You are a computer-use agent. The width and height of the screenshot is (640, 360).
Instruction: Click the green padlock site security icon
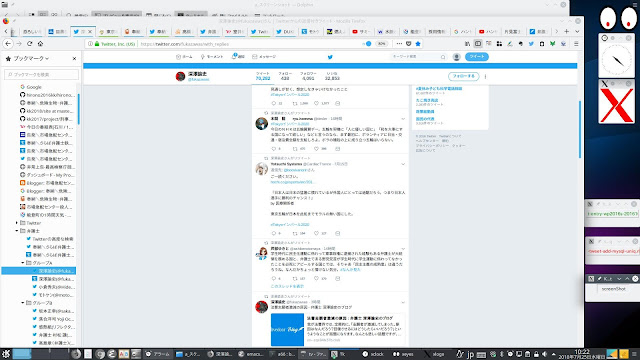97,44
